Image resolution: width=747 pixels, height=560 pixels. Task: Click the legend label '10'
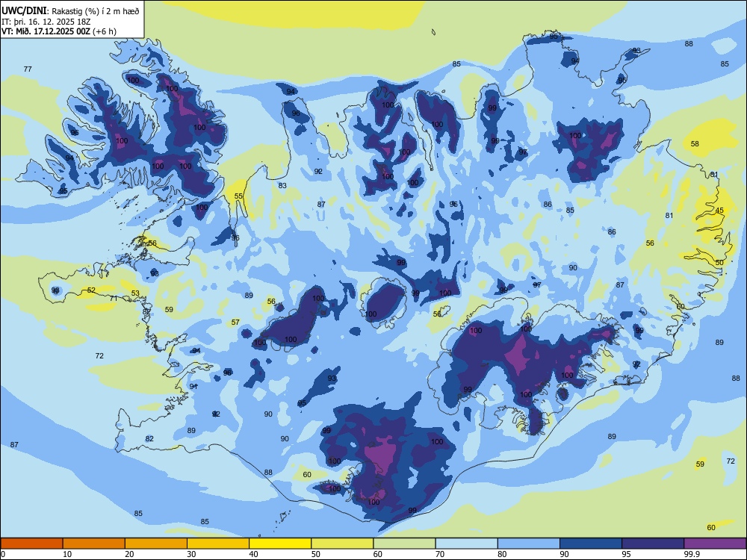pyautogui.click(x=67, y=554)
